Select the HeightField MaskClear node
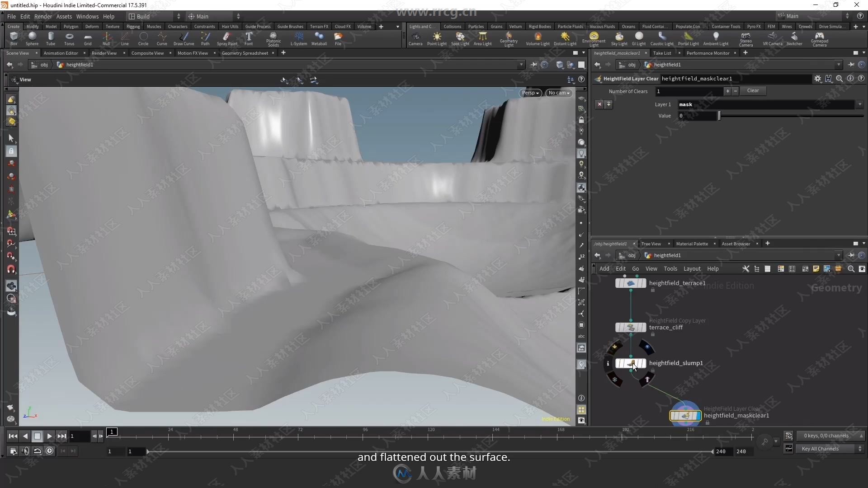868x488 pixels. click(x=684, y=415)
